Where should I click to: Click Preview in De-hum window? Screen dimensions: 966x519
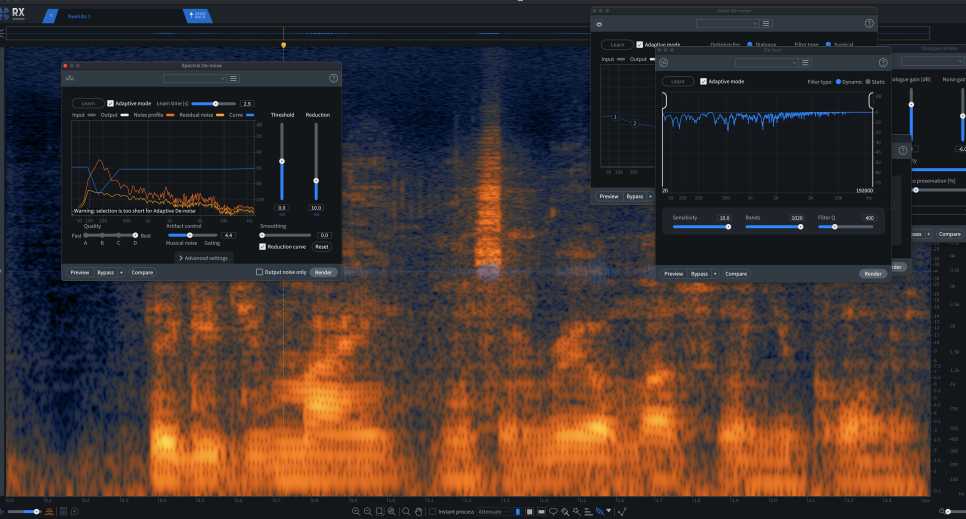click(673, 274)
